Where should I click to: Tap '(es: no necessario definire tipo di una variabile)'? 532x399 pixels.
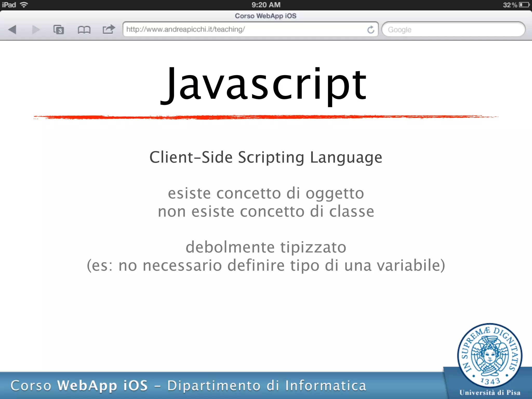266,265
